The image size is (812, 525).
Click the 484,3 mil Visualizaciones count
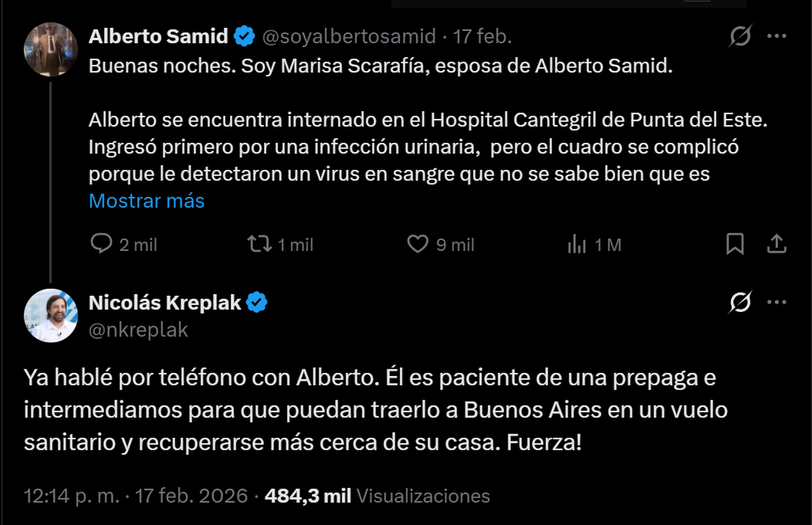(378, 496)
